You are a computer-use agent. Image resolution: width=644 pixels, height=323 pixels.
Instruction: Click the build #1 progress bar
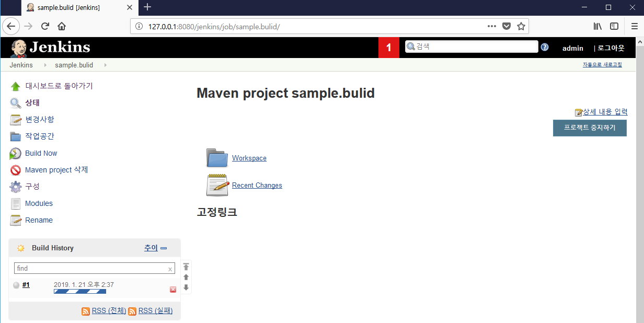click(x=79, y=292)
